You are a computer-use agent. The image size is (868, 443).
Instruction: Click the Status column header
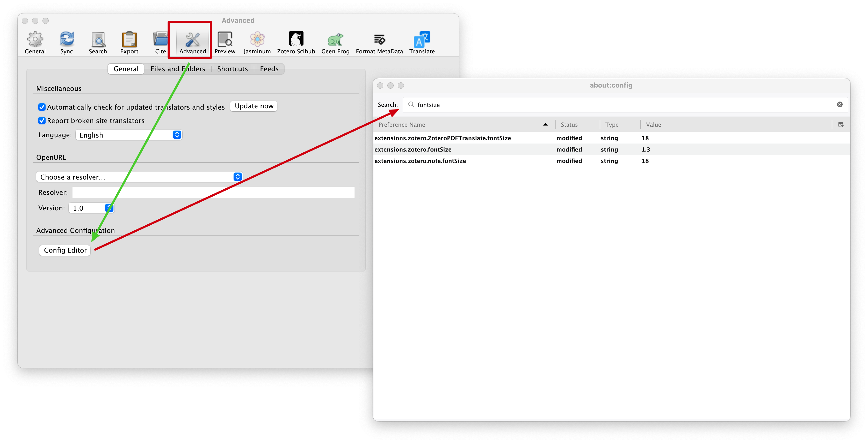pyautogui.click(x=577, y=125)
